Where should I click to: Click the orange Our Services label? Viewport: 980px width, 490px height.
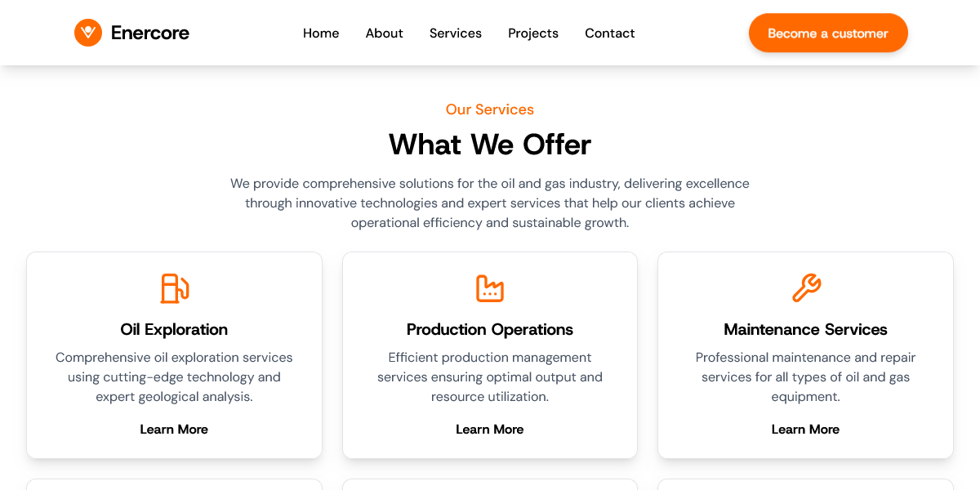pyautogui.click(x=490, y=109)
